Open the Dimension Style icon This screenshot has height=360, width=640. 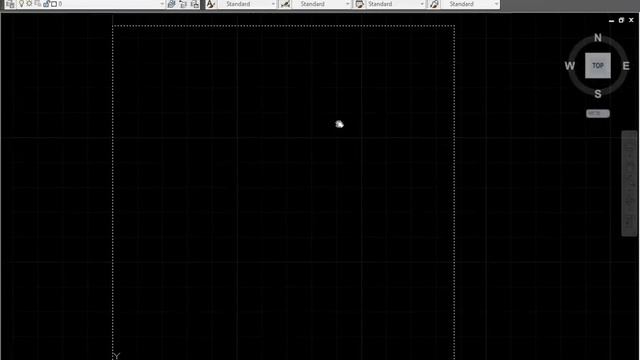(x=285, y=4)
